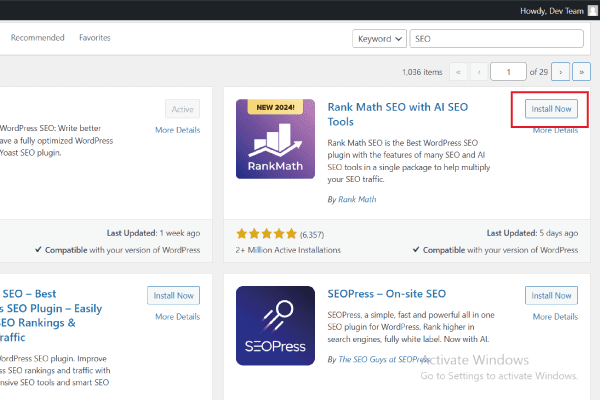Click Last Updated: 1 week ago text
Screen dimensions: 600x400
(x=153, y=233)
